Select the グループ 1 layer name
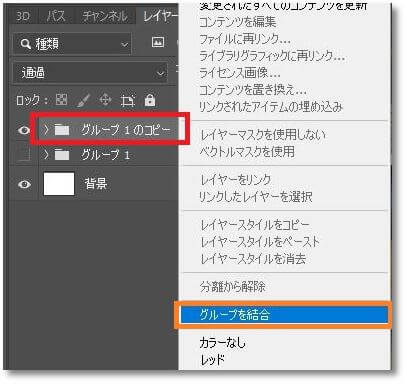 105,155
